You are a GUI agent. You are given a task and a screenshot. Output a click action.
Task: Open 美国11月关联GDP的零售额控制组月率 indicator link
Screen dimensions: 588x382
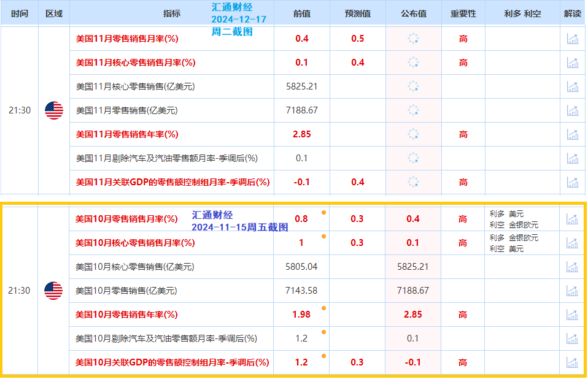[x=172, y=182]
